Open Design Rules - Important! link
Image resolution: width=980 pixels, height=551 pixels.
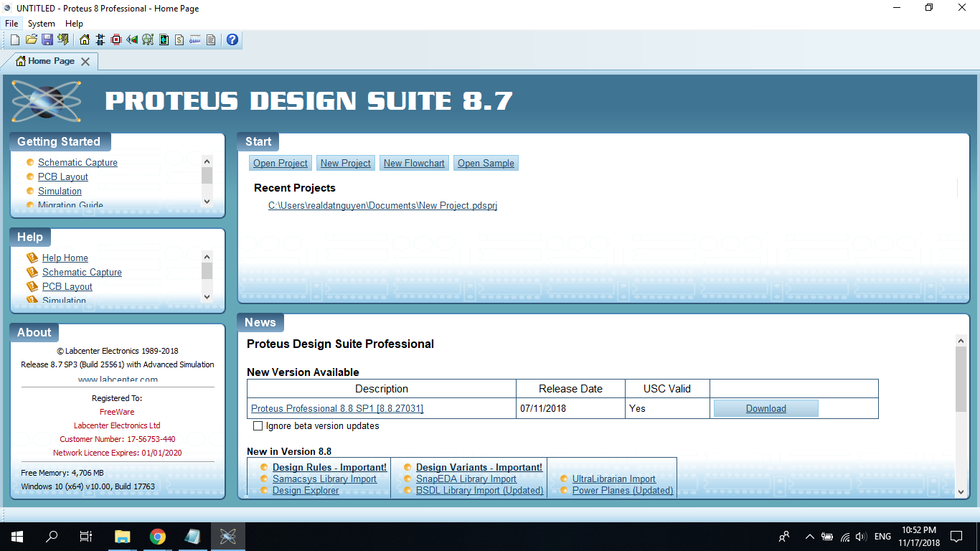click(329, 467)
